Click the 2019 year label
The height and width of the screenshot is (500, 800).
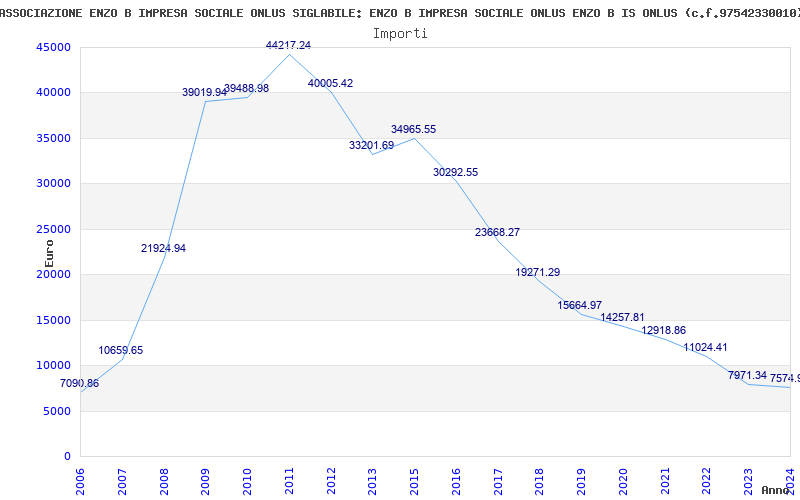[x=582, y=482]
